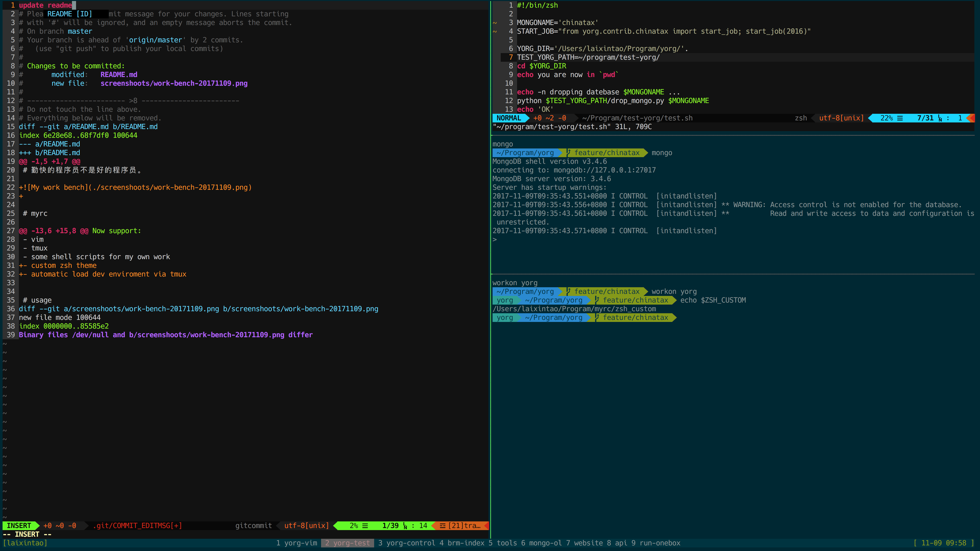The image size is (980, 551).
Task: Click the tmux session name [laixintao]
Action: click(25, 543)
